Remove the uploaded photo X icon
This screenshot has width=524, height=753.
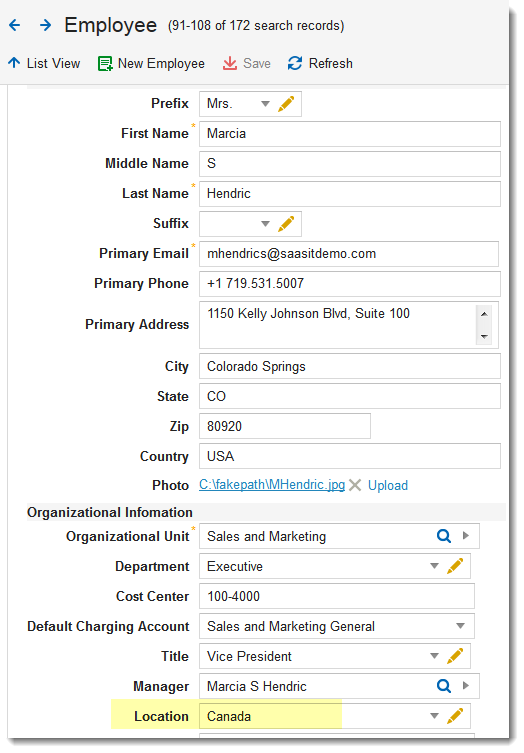tap(355, 485)
